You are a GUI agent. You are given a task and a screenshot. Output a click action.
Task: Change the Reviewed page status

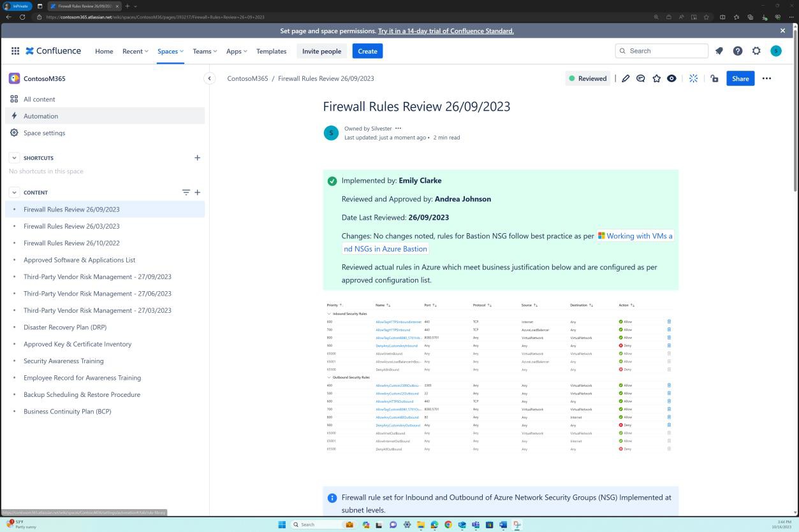click(587, 78)
